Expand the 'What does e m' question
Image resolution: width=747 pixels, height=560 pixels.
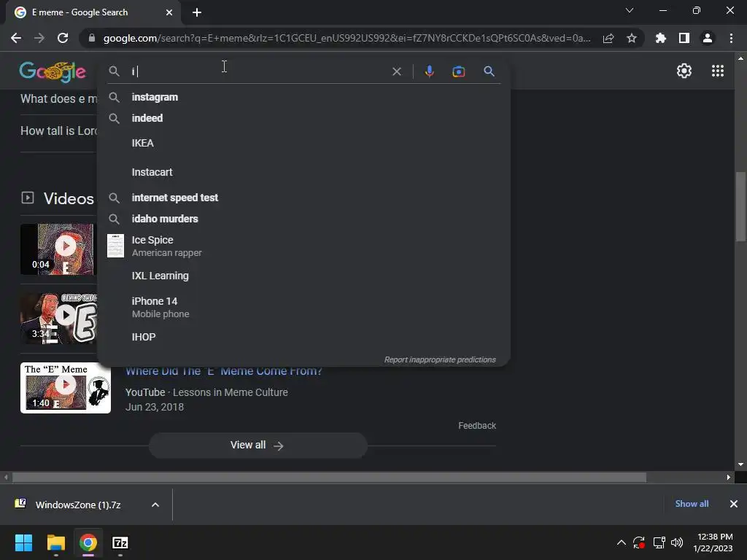coord(58,99)
